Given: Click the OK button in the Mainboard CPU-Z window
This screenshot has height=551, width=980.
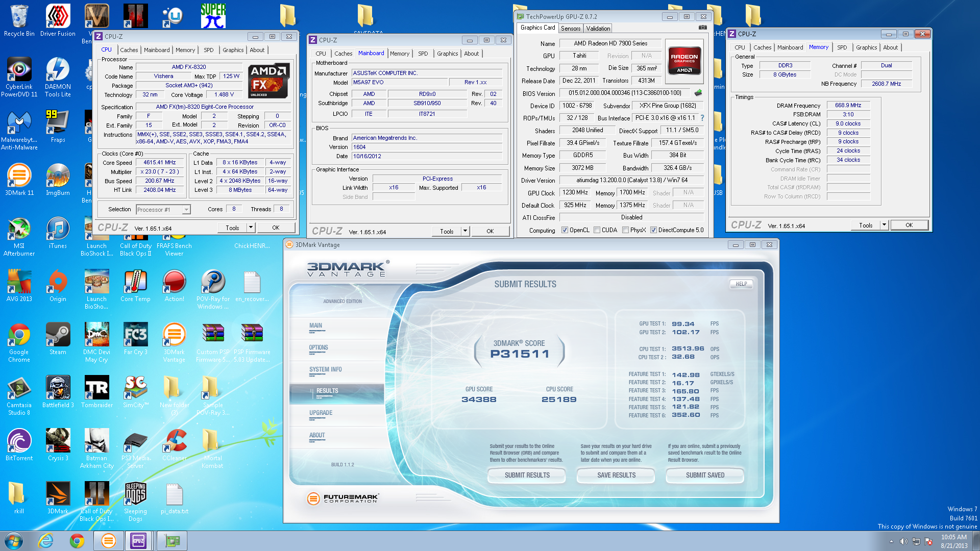Looking at the screenshot, I should [490, 231].
